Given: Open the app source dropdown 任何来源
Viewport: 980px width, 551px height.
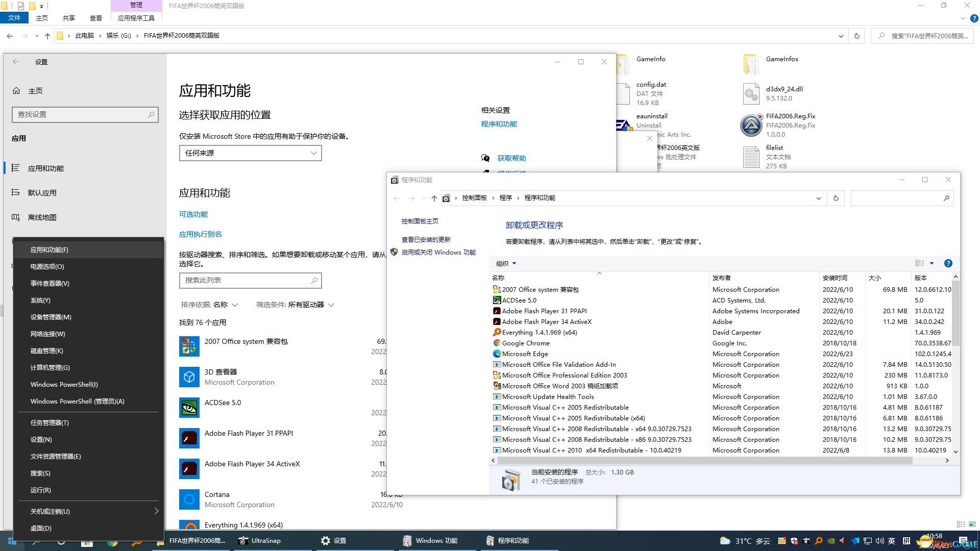Looking at the screenshot, I should (250, 153).
